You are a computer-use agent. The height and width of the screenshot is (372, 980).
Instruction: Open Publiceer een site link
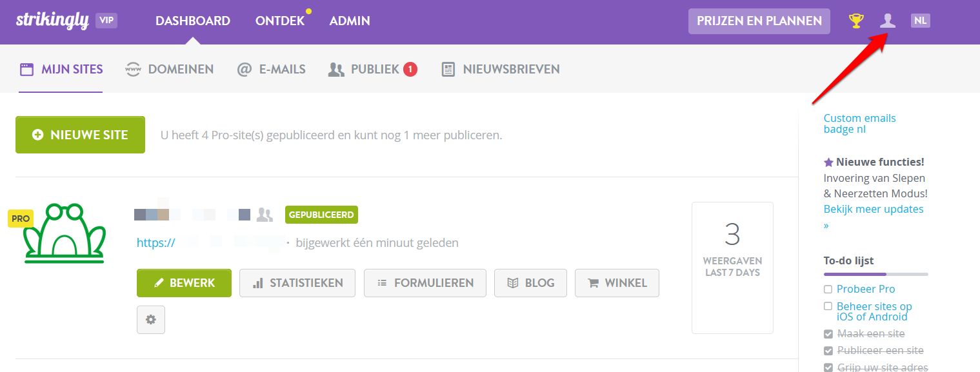881,351
